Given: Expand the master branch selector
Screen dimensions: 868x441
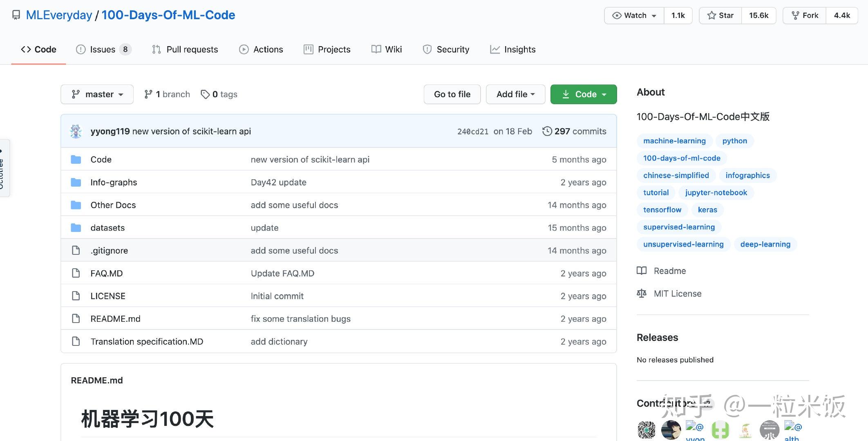Looking at the screenshot, I should [x=97, y=94].
